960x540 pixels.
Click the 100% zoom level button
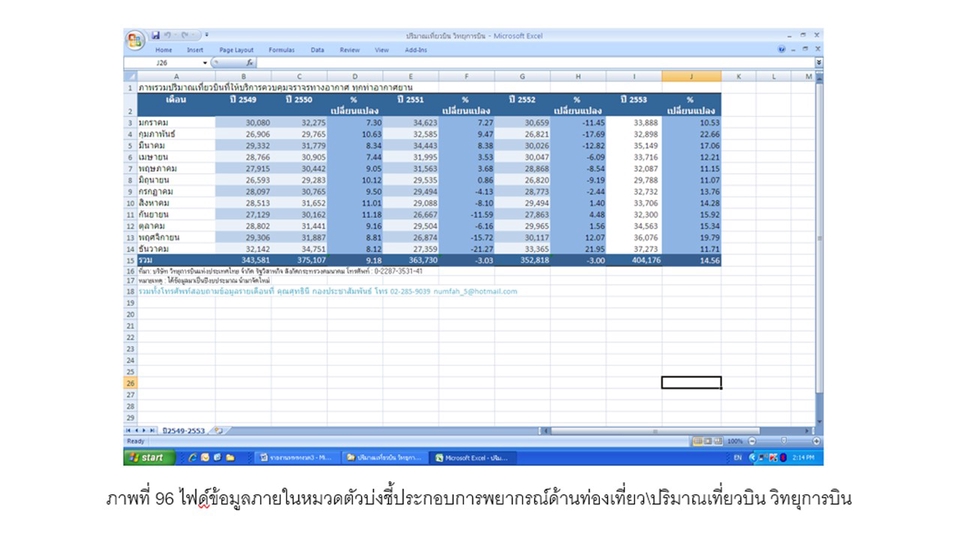(735, 441)
